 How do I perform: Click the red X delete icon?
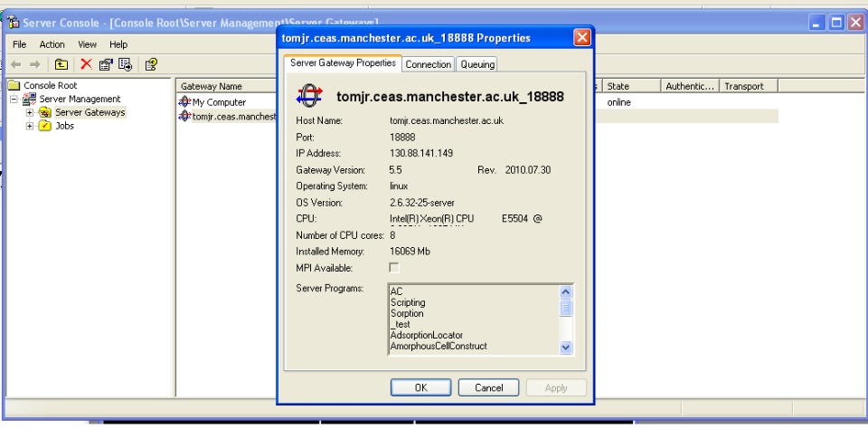pyautogui.click(x=87, y=64)
